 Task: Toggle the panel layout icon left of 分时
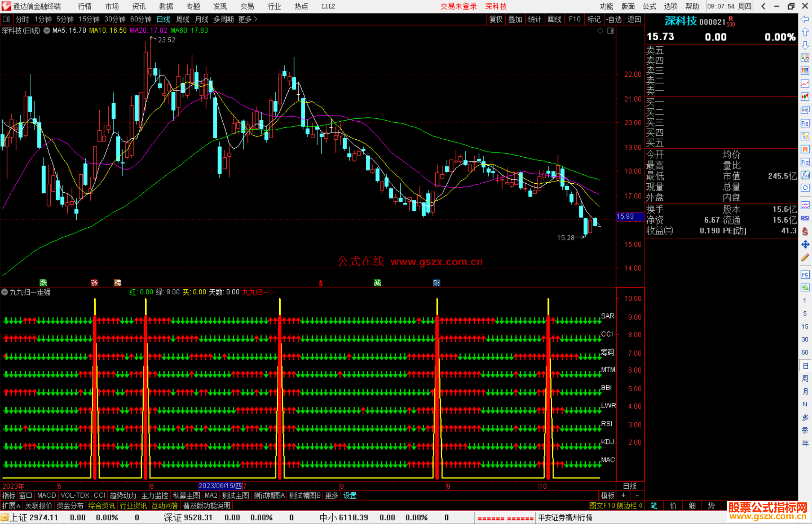(x=6, y=19)
